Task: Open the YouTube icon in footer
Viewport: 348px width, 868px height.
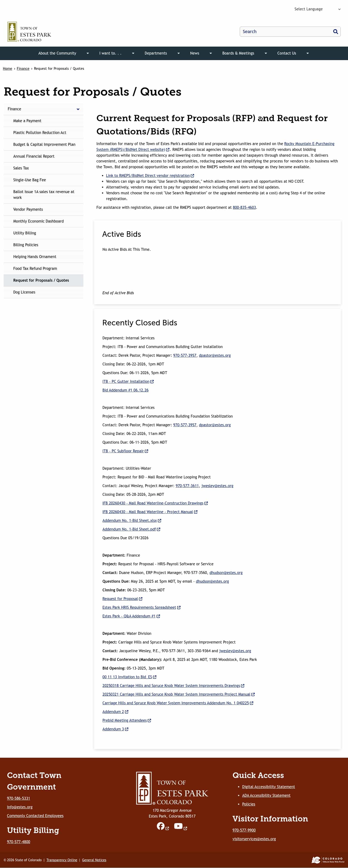Action: click(178, 826)
